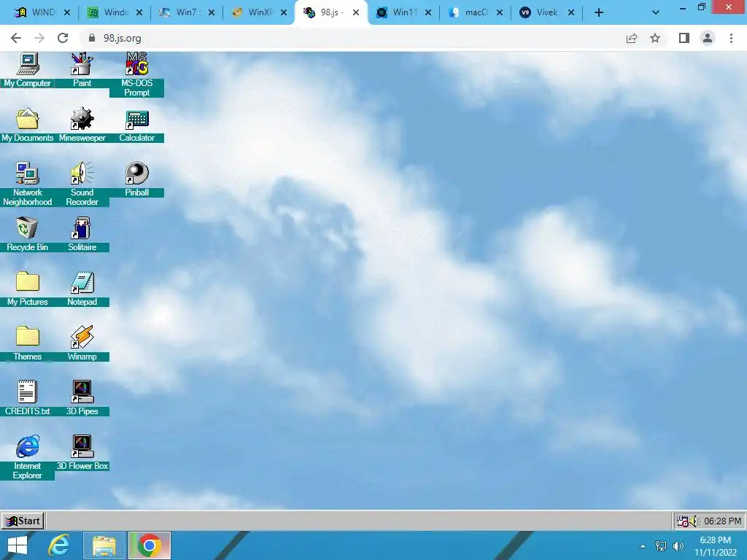This screenshot has width=747, height=560.
Task: Expand the tab search dropdown arrow
Action: 656,13
